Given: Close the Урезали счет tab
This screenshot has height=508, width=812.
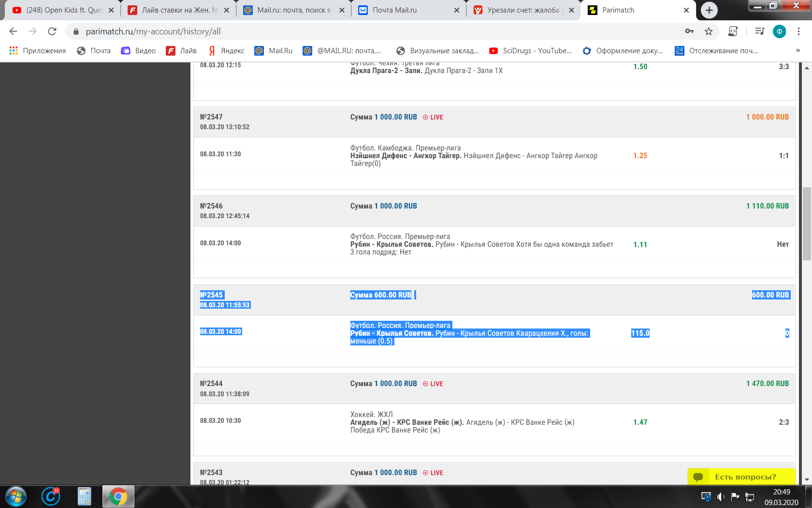Looking at the screenshot, I should click(571, 10).
